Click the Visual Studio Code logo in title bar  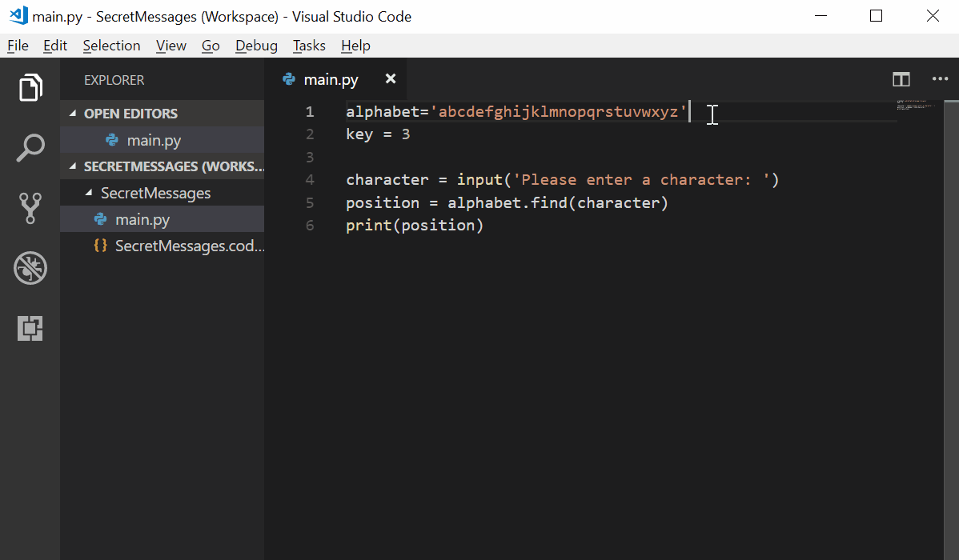click(x=18, y=15)
